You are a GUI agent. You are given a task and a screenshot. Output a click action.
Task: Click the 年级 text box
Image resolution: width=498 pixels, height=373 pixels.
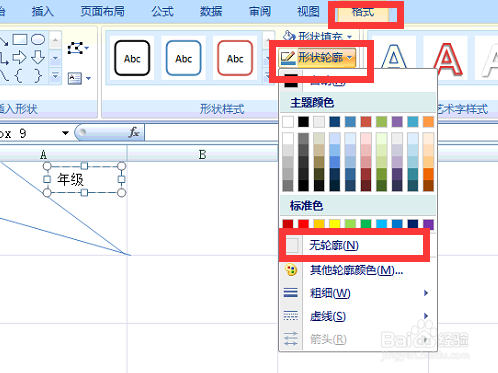84,179
